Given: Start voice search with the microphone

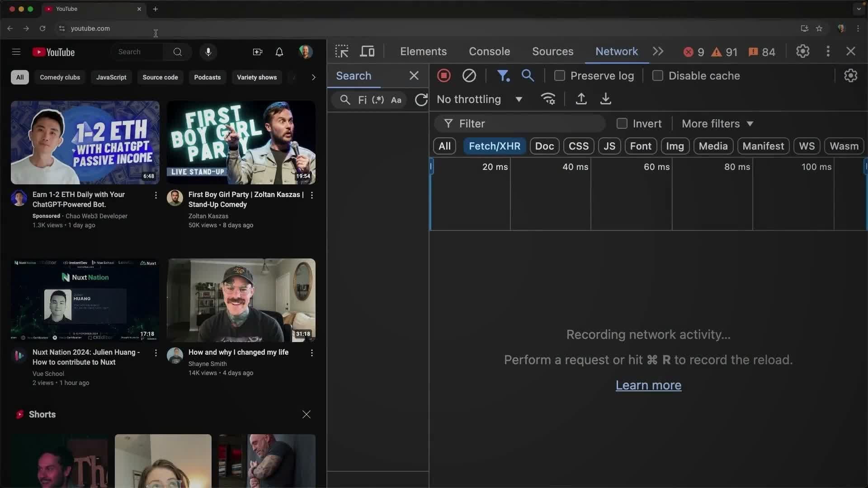Looking at the screenshot, I should [x=208, y=52].
